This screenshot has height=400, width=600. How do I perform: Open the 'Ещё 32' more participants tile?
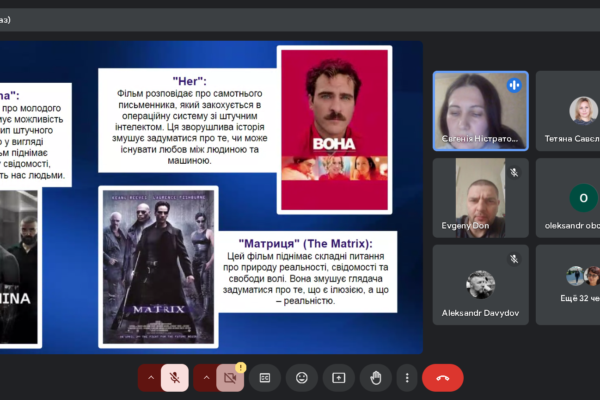(568, 285)
